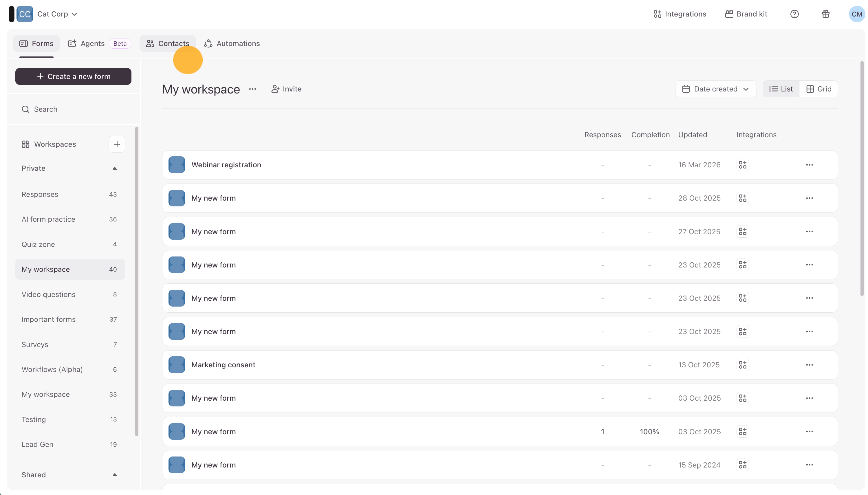Click the gift box icon
Viewport: 868px width, 495px height.
pyautogui.click(x=825, y=14)
